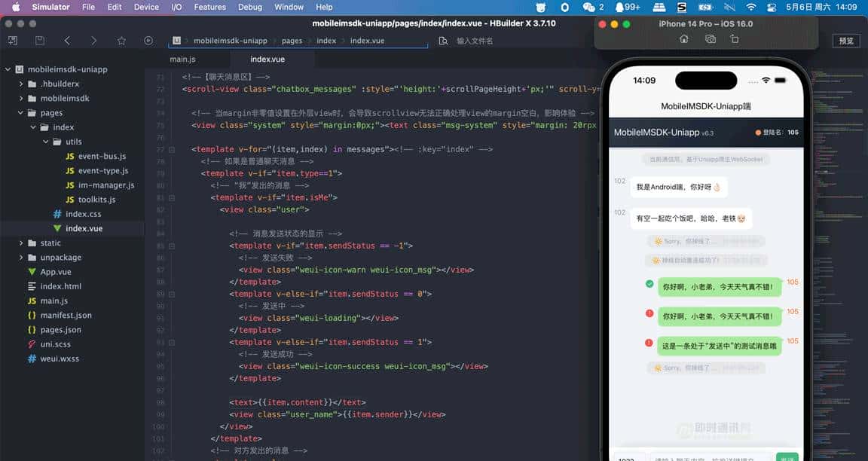Click the bookmark star icon
The height and width of the screenshot is (461, 868).
[x=121, y=41]
